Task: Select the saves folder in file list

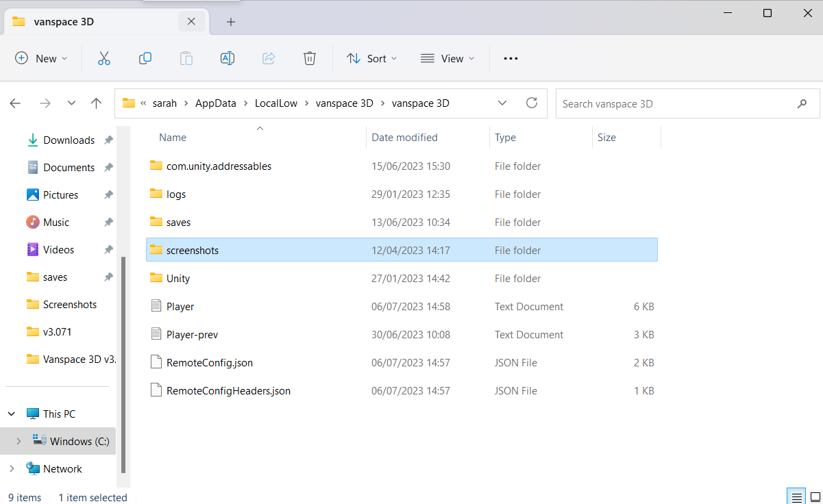Action: tap(402, 222)
